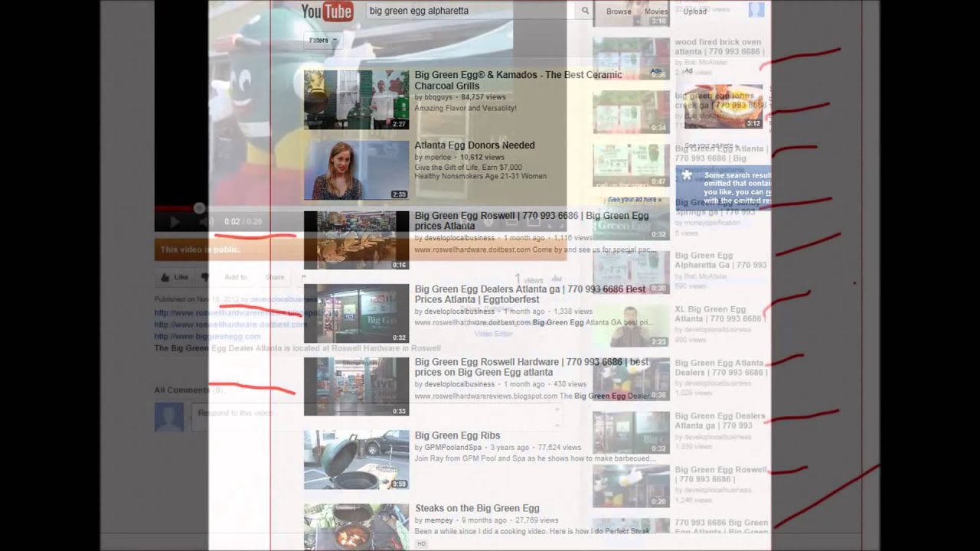The image size is (980, 551).
Task: Open 'Big Green Egg Roswell Hardware' result
Action: coord(531,367)
